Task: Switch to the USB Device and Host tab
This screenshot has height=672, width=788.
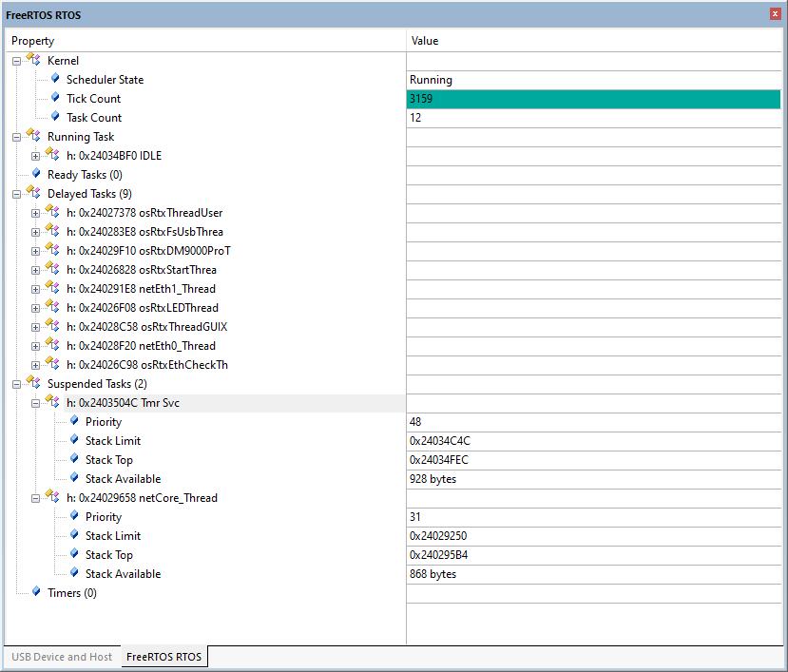Action: 62,657
